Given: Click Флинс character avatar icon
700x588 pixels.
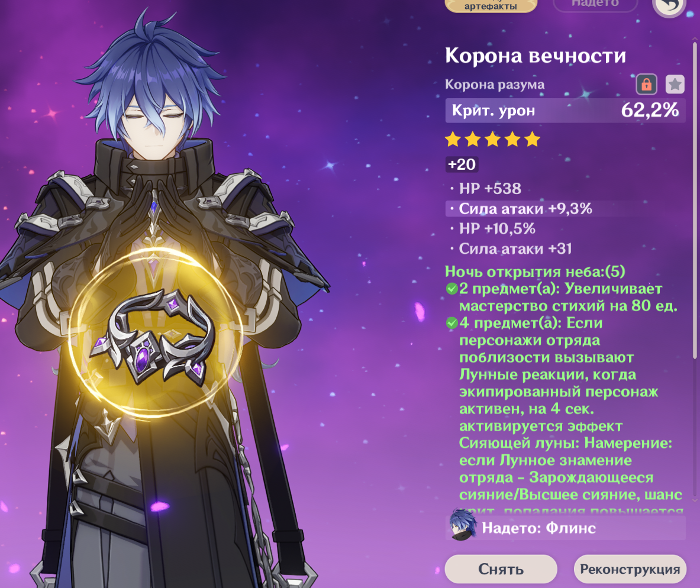Looking at the screenshot, I should (461, 525).
